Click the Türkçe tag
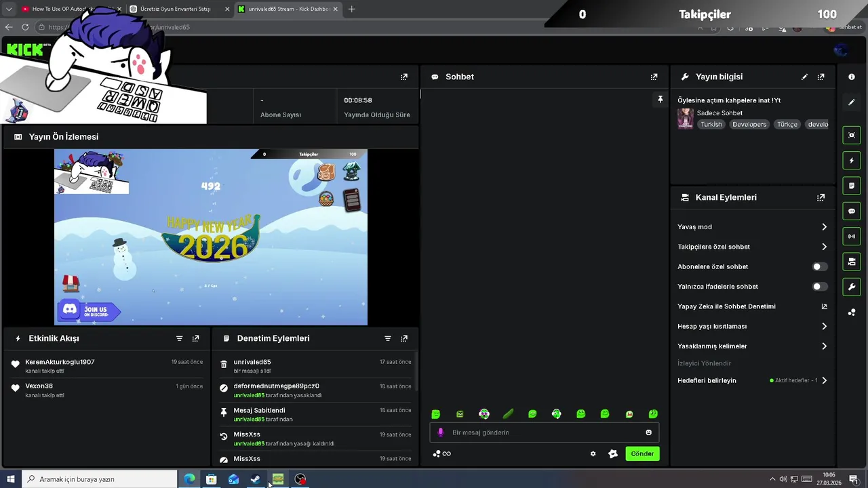Screen dimensions: 868x488 pos(787,125)
